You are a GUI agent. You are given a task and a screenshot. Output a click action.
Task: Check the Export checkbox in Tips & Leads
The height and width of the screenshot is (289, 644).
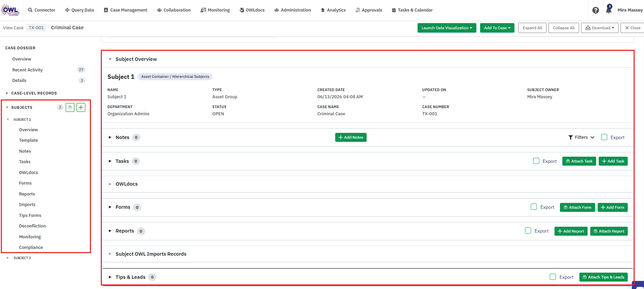[553, 277]
